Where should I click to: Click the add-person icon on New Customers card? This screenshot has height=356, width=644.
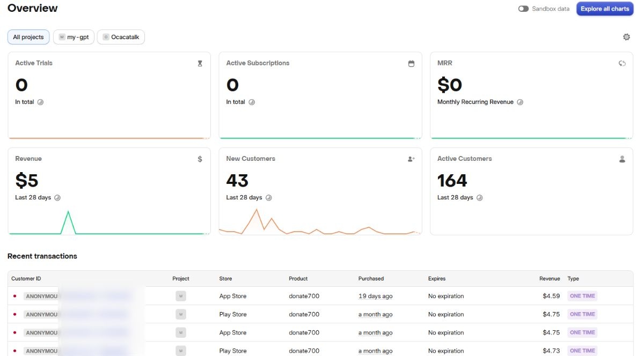coord(411,159)
